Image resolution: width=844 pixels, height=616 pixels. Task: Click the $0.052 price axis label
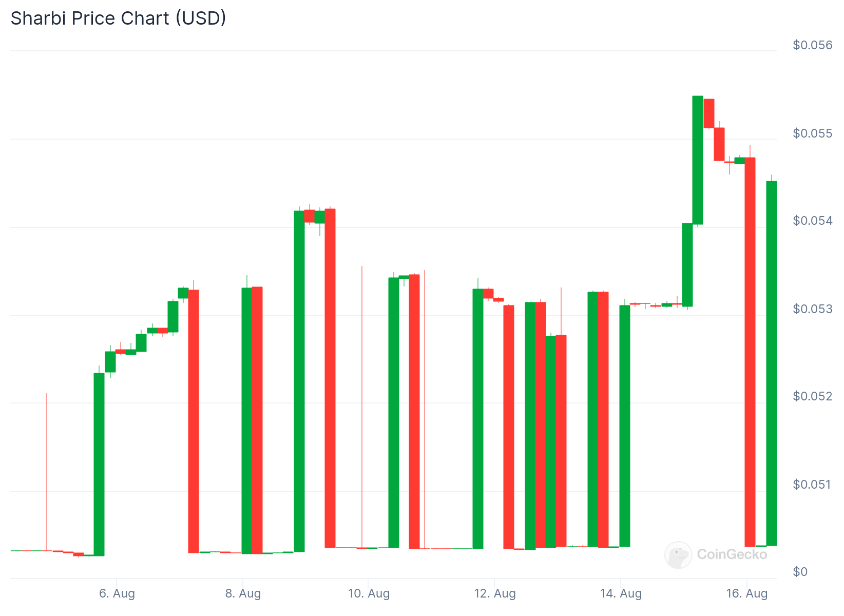pyautogui.click(x=813, y=396)
